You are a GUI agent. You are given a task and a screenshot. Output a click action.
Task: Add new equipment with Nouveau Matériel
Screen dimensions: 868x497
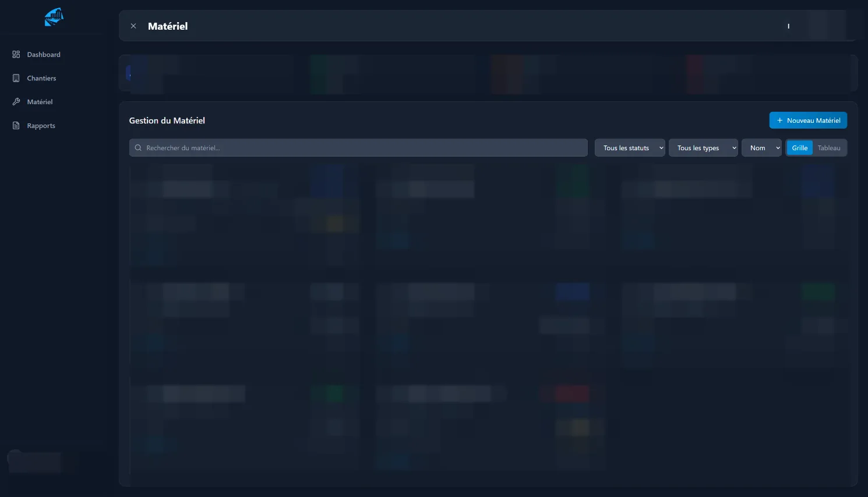tap(808, 120)
